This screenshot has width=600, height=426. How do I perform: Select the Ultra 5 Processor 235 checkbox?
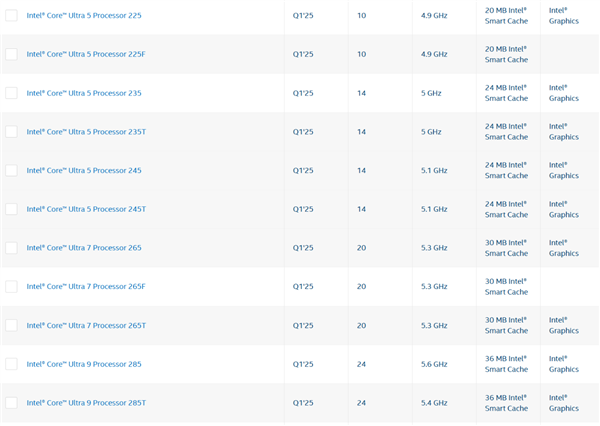11,93
